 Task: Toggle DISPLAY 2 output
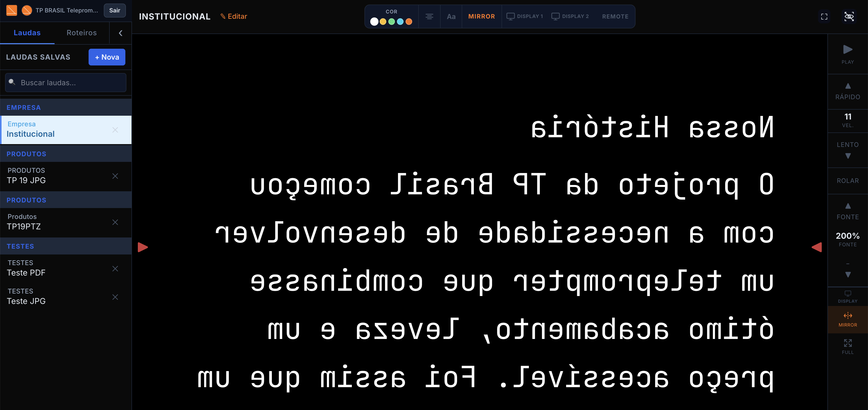tap(570, 16)
